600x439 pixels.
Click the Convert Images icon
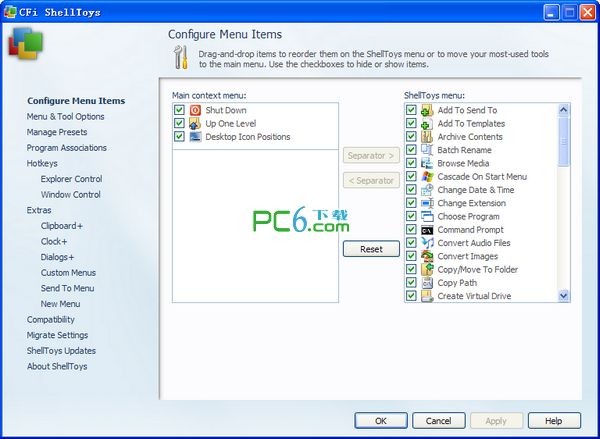[x=427, y=256]
